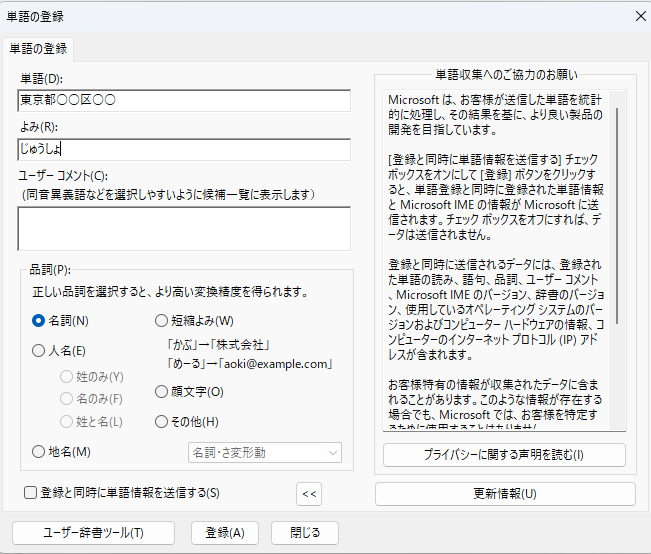Select the 短縮よみ(W) radio button

pyautogui.click(x=162, y=321)
